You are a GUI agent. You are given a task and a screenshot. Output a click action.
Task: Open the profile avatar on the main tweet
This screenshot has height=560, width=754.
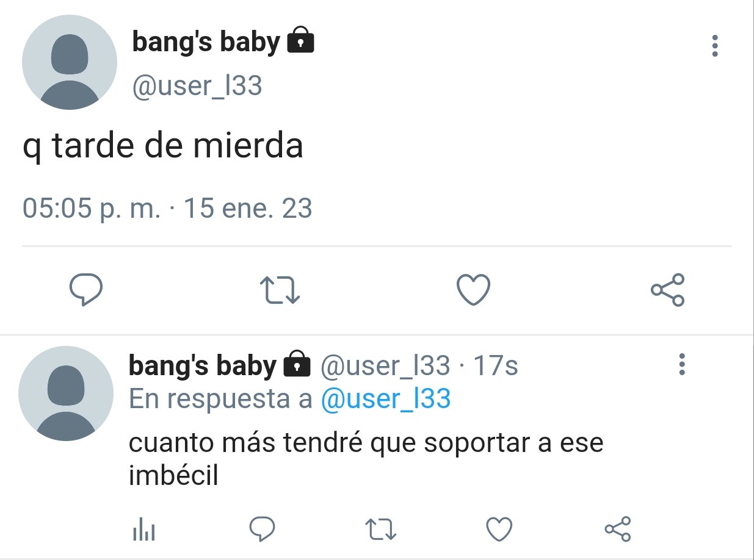click(x=70, y=62)
